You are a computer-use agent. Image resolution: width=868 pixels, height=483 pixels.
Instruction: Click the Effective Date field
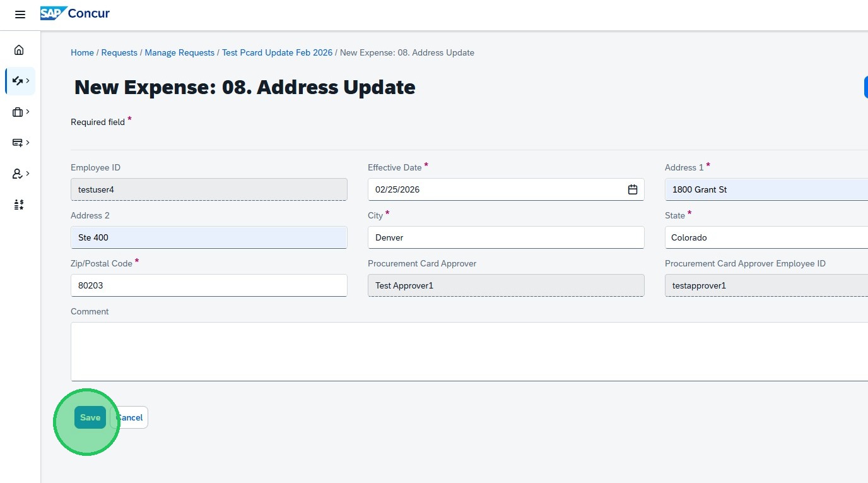506,189
